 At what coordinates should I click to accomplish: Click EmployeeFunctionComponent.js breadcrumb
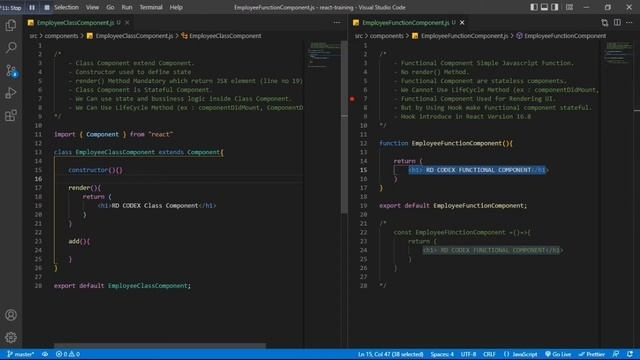464,36
